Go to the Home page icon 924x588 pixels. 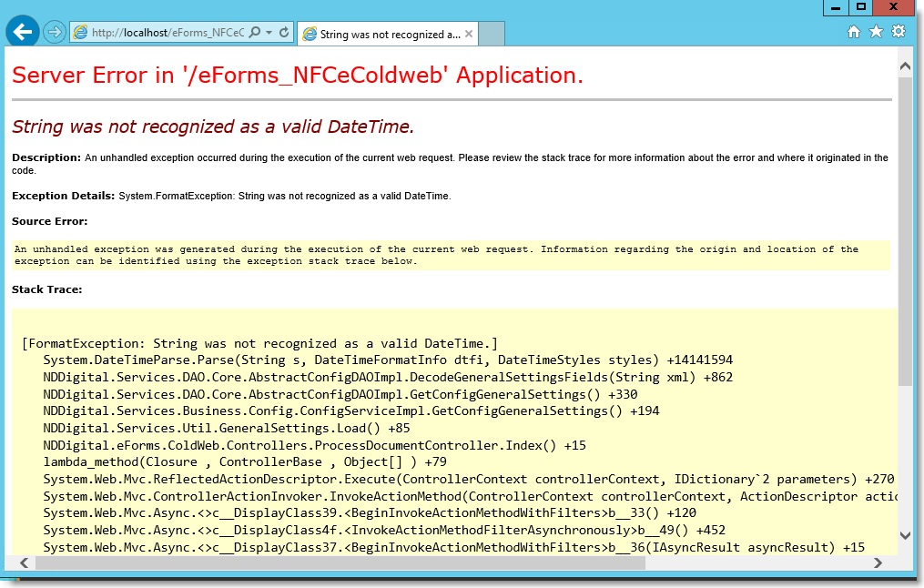tap(854, 32)
